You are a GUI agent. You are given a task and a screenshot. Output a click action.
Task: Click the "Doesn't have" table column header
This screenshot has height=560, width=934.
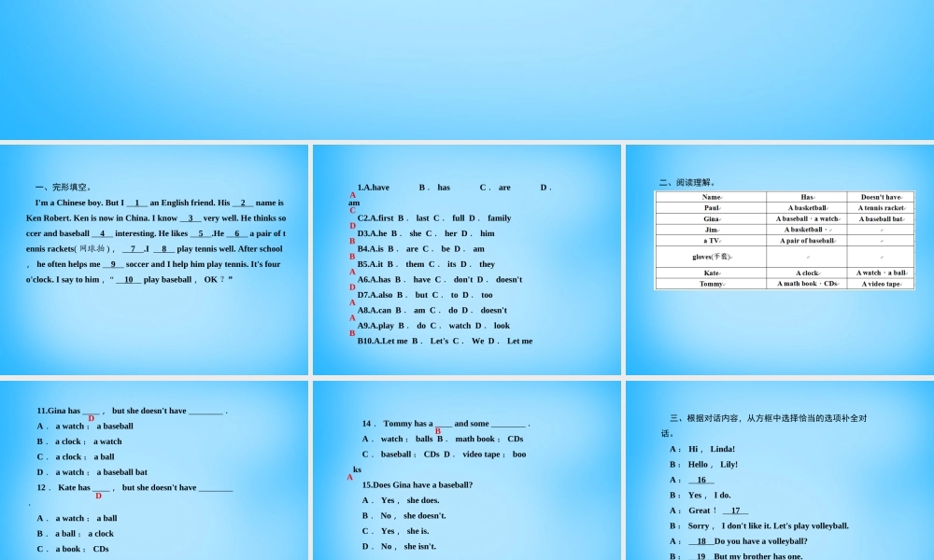click(881, 197)
